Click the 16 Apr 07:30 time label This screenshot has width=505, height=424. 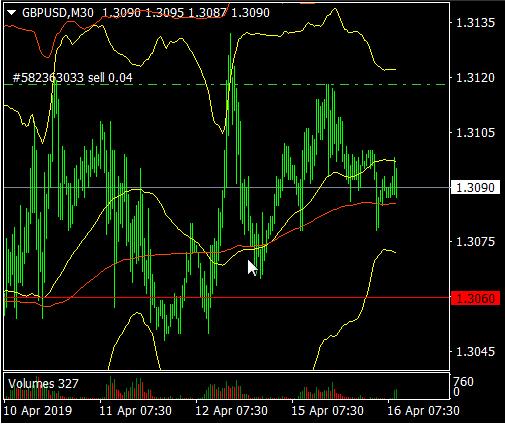[x=424, y=411]
